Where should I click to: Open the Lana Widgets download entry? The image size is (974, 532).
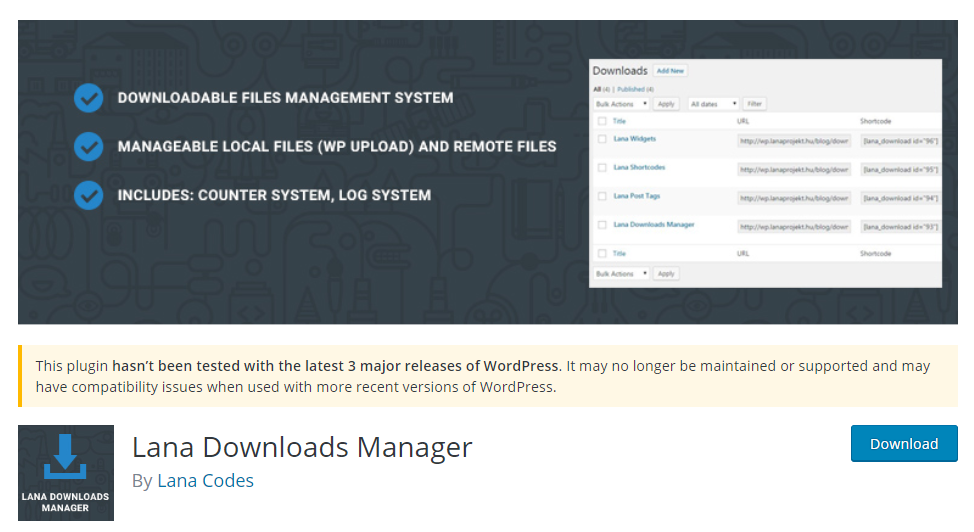coord(634,139)
